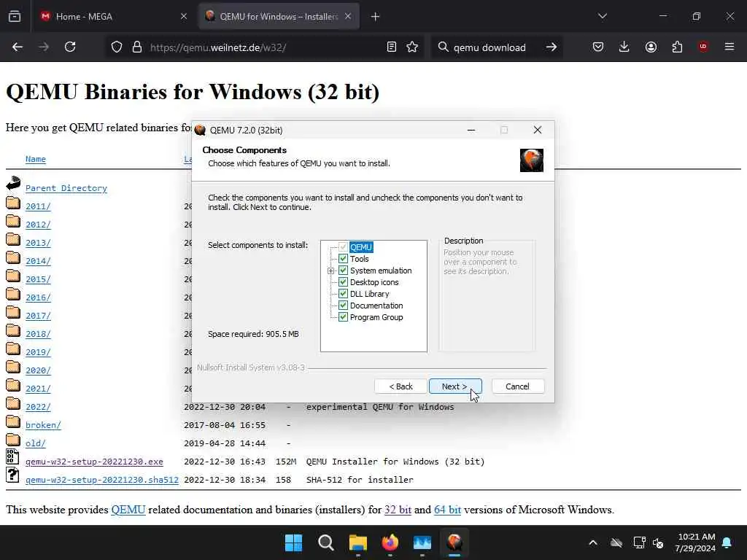Open the notification bell
747x560 pixels.
tap(727, 542)
